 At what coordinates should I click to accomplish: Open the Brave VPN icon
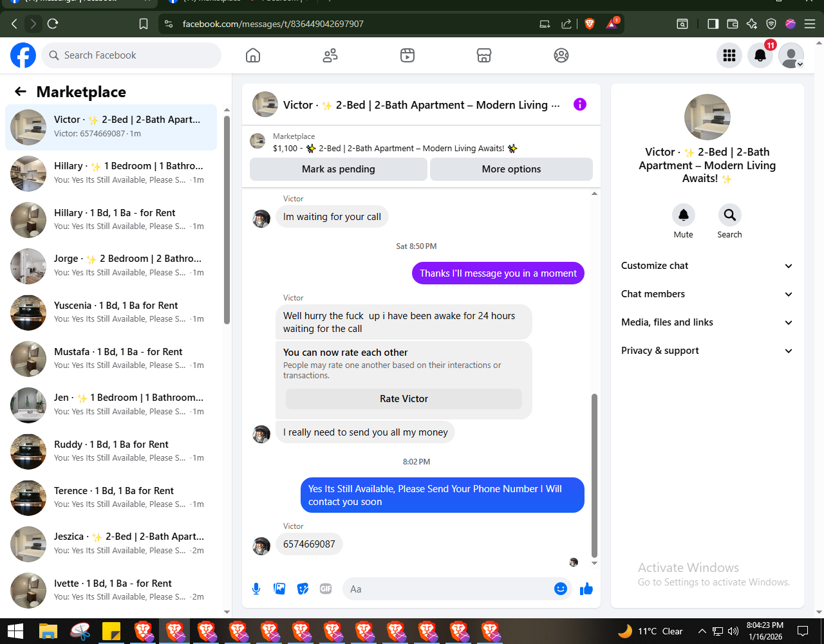(771, 24)
